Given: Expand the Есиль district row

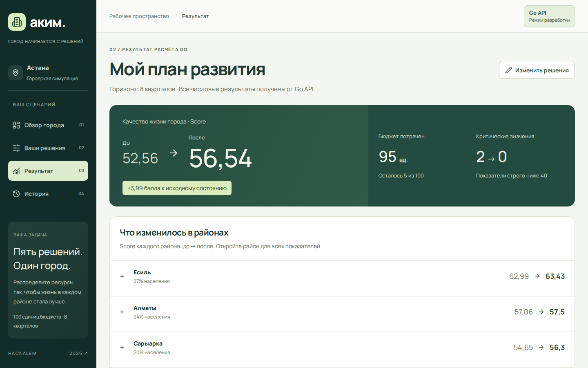Looking at the screenshot, I should tap(342, 278).
